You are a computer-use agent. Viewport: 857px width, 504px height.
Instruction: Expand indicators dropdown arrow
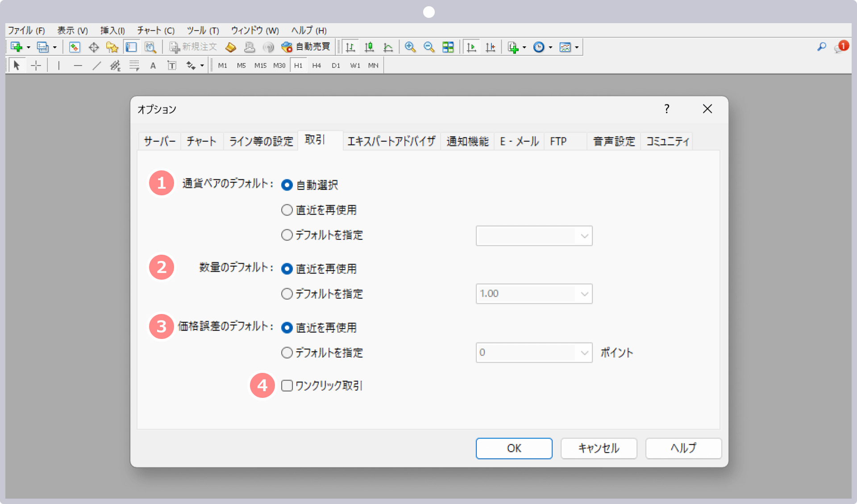[524, 47]
